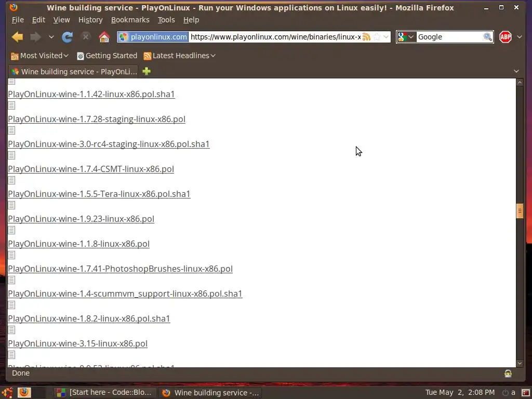Click the status bar padlock security icon
The image size is (532, 399).
(508, 374)
